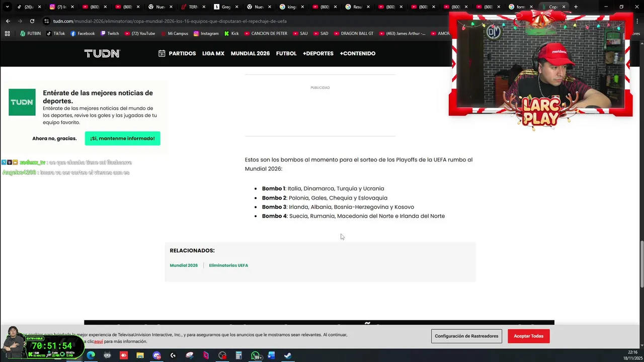Select the 'Bombo 4' list line
Image resolution: width=644 pixels, height=362 pixels.
tap(353, 216)
